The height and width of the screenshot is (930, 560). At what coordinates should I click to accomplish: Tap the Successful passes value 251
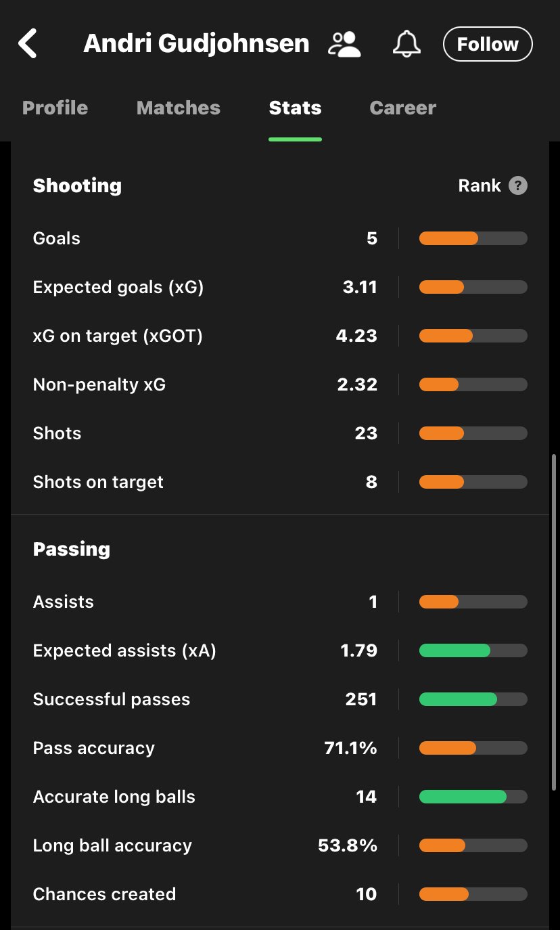click(361, 699)
